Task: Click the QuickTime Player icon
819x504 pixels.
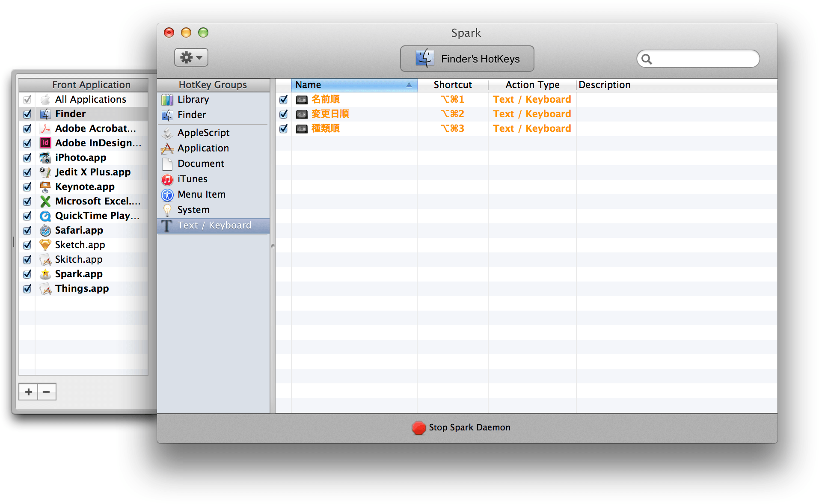Action: point(45,216)
